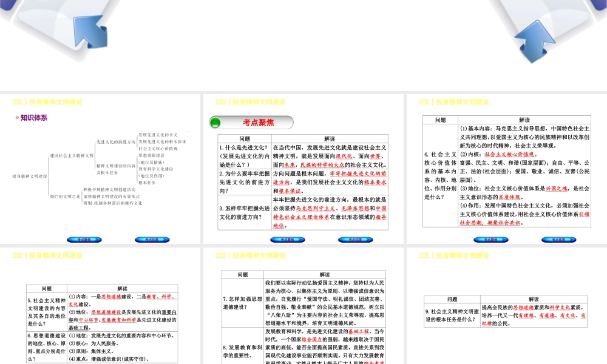Image resolution: width=607 pixels, height=364 pixels.
Task: Click question cell 9.社会主义精神文明建设的根本任务
Action: point(452,315)
